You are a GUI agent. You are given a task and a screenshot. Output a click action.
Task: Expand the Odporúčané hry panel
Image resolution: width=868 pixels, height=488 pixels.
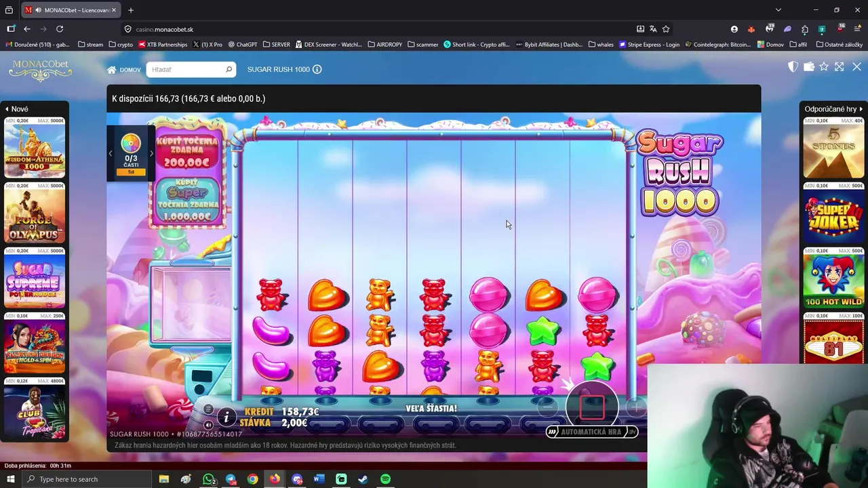tap(833, 109)
